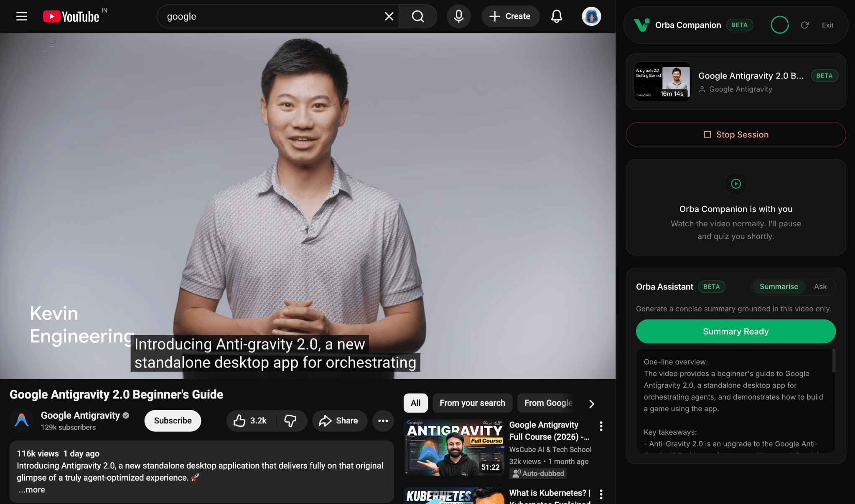Screen dimensions: 855x504
Task: Open the Antigravity Full Course thumbnail
Action: point(454,447)
